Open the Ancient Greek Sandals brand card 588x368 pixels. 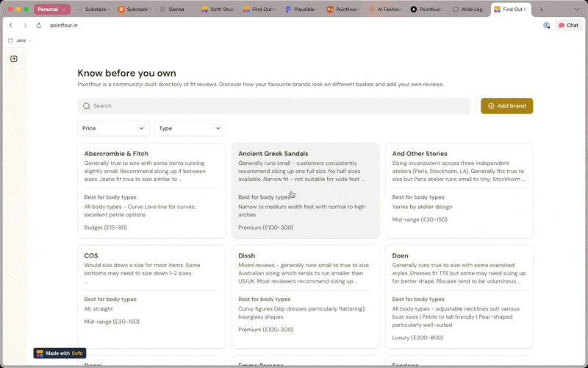(x=305, y=191)
